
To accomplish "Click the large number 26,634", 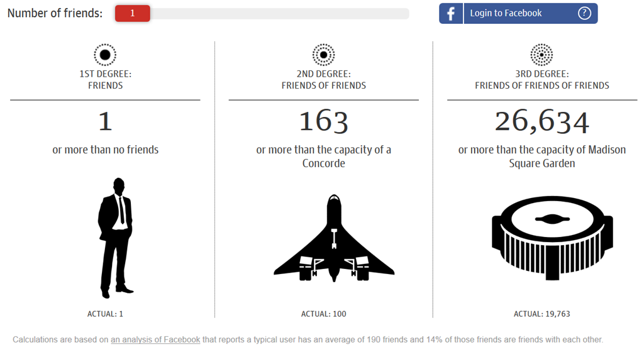I will click(541, 121).
